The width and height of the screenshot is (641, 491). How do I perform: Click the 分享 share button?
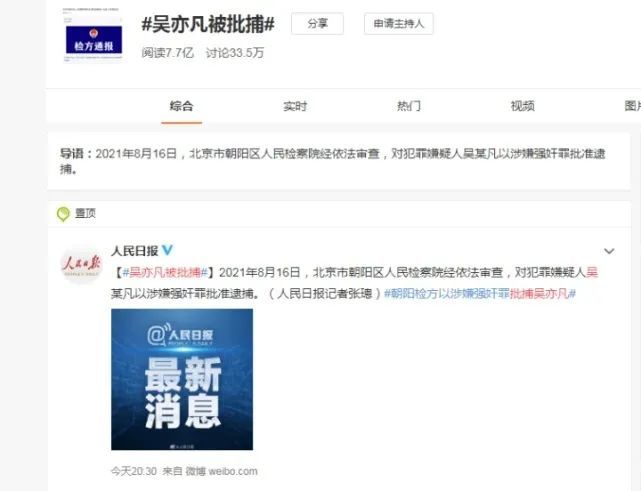(x=317, y=24)
